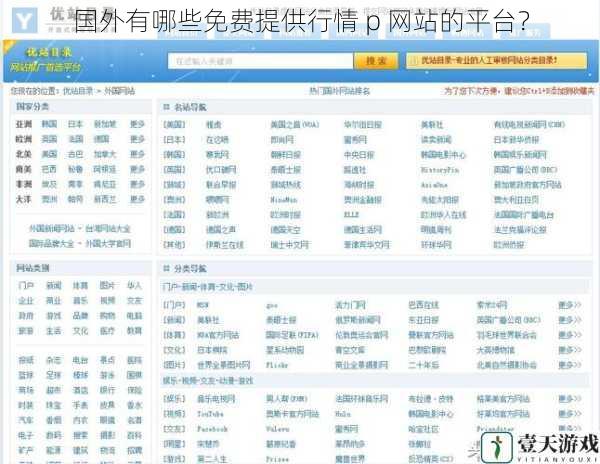Open 国际品牌大全 link
The image size is (600, 464).
(51, 244)
